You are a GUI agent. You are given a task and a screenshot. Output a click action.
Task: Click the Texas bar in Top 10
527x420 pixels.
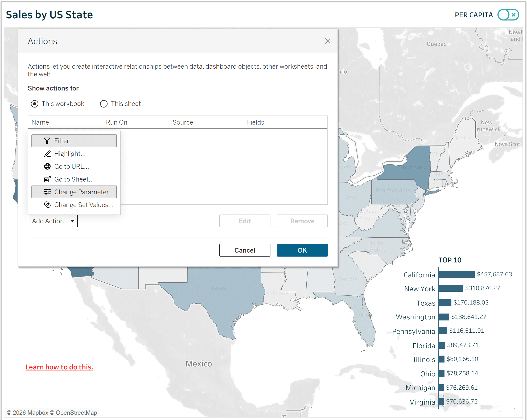coord(445,303)
